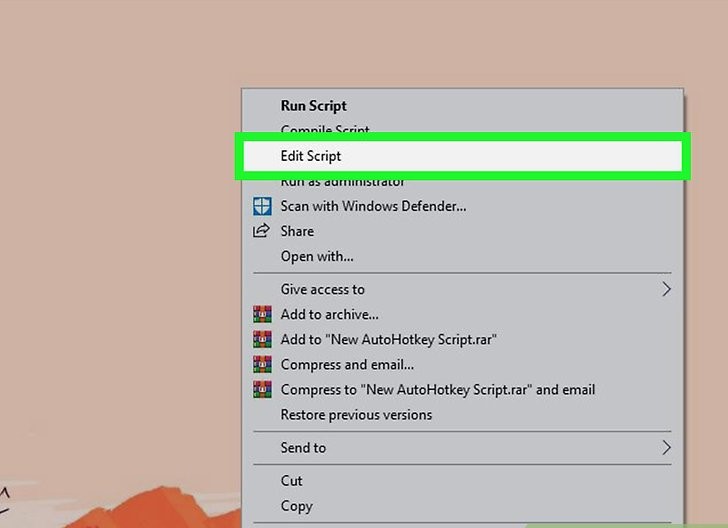This screenshot has height=528, width=728.
Task: Expand the Send to chevron arrow
Action: point(666,448)
